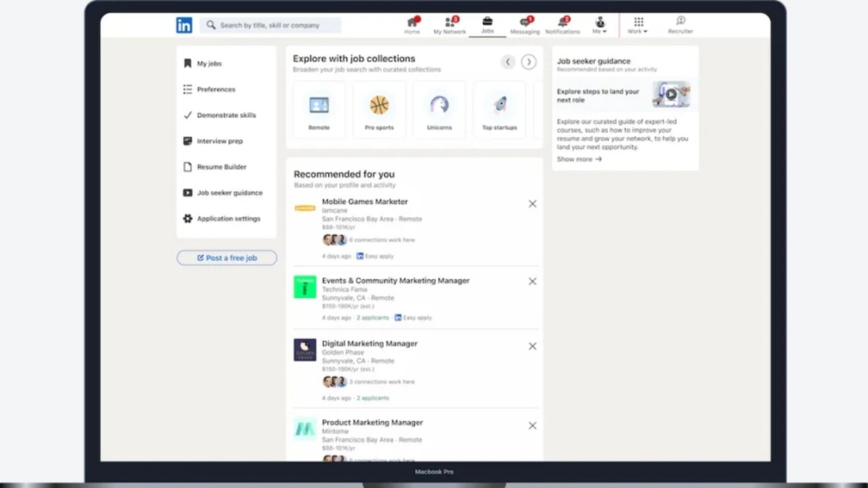The image size is (868, 488).
Task: Open Events & Community Marketing Manager job
Action: (x=395, y=281)
